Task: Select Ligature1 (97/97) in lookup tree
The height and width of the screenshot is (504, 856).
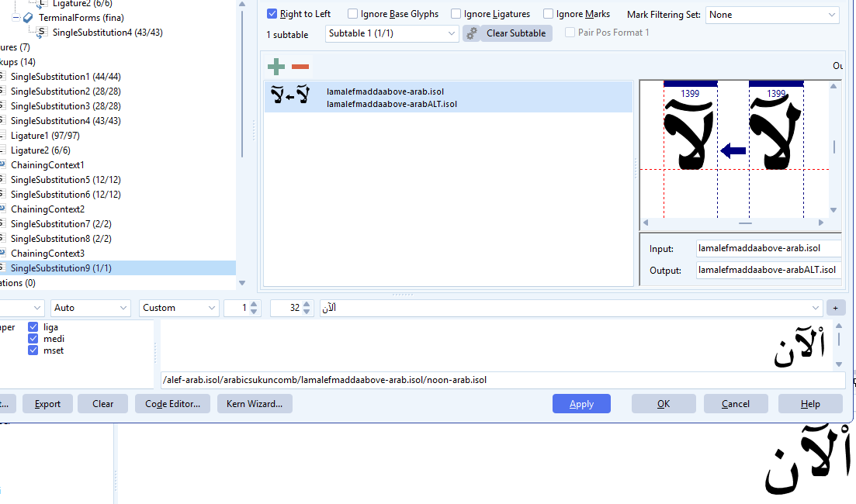Action: (x=45, y=136)
